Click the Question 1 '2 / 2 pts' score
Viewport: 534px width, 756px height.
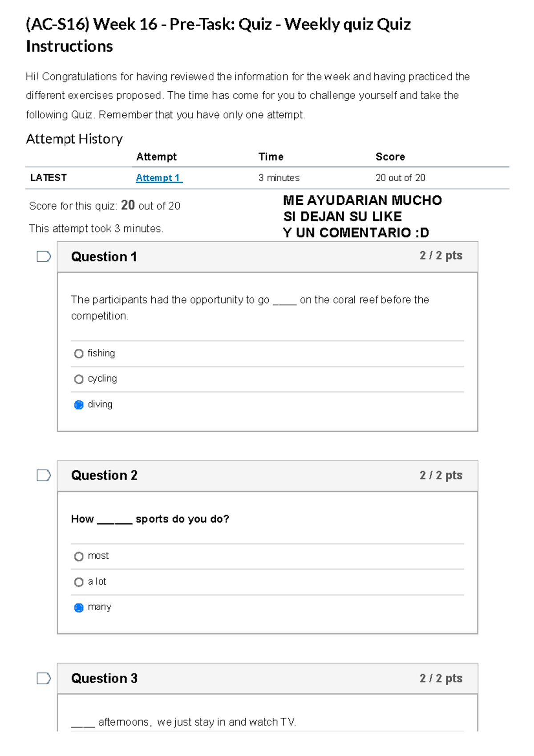441,256
